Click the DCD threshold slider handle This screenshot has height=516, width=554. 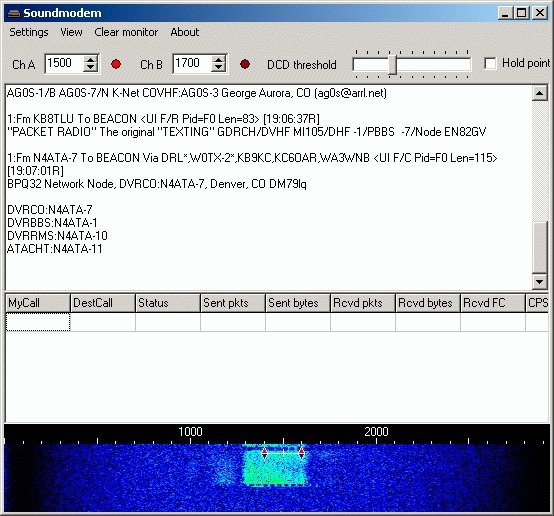pos(392,65)
